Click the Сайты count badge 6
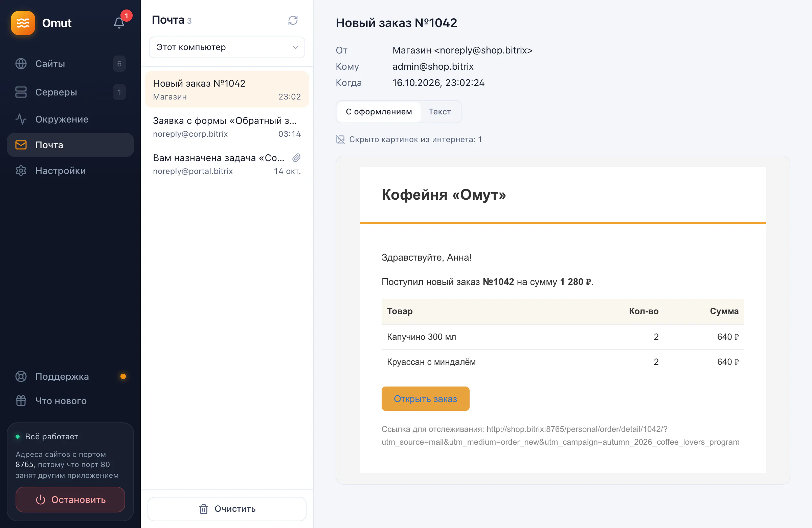The image size is (812, 528). point(119,64)
